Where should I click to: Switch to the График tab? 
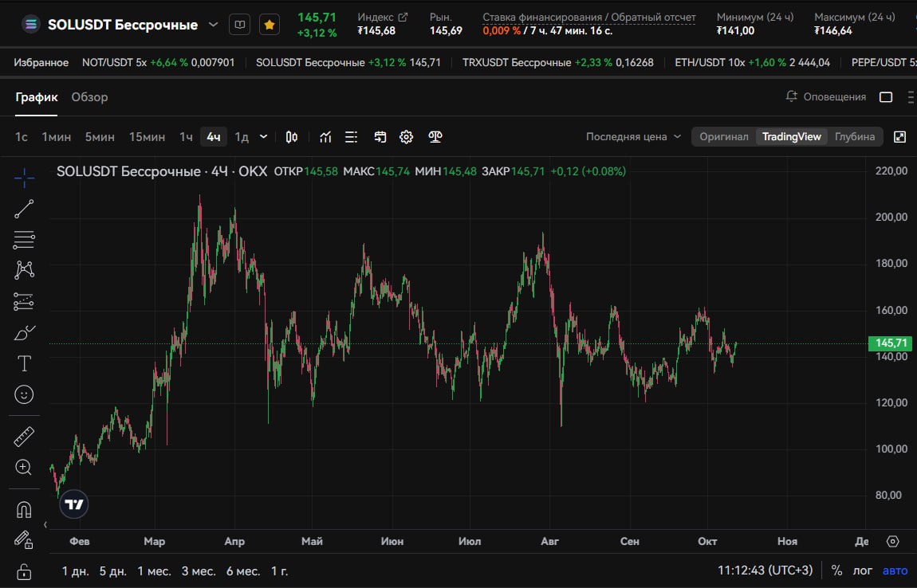(36, 97)
